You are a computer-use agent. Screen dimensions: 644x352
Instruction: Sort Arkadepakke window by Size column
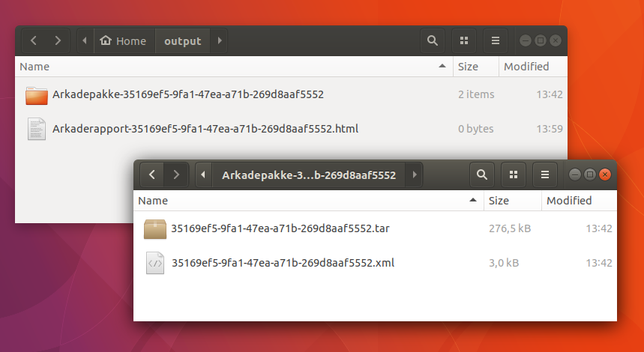click(x=513, y=201)
